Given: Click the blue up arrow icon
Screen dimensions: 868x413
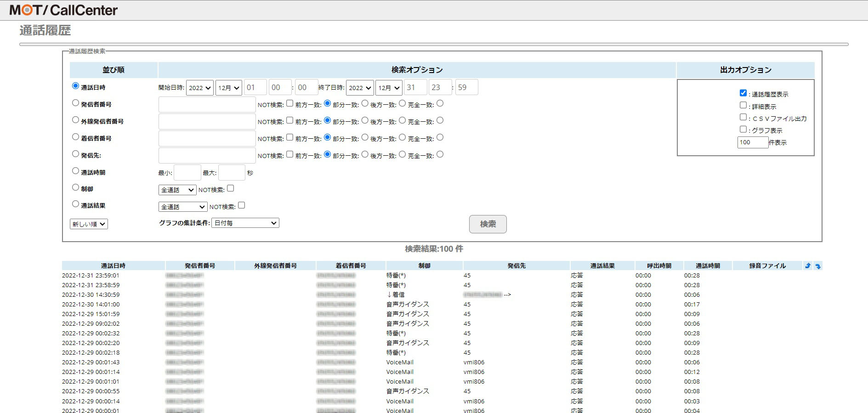Looking at the screenshot, I should click(808, 266).
